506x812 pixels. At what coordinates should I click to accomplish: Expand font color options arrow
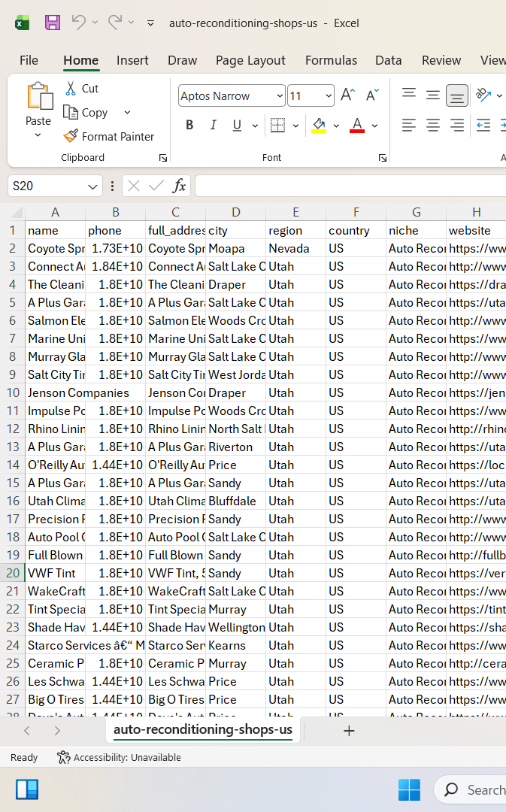coord(374,126)
